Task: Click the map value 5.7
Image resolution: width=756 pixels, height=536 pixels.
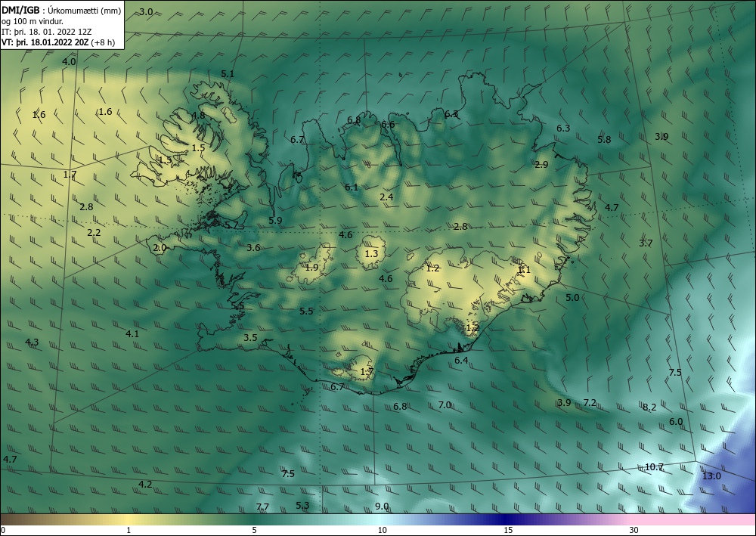Action: pos(231,225)
